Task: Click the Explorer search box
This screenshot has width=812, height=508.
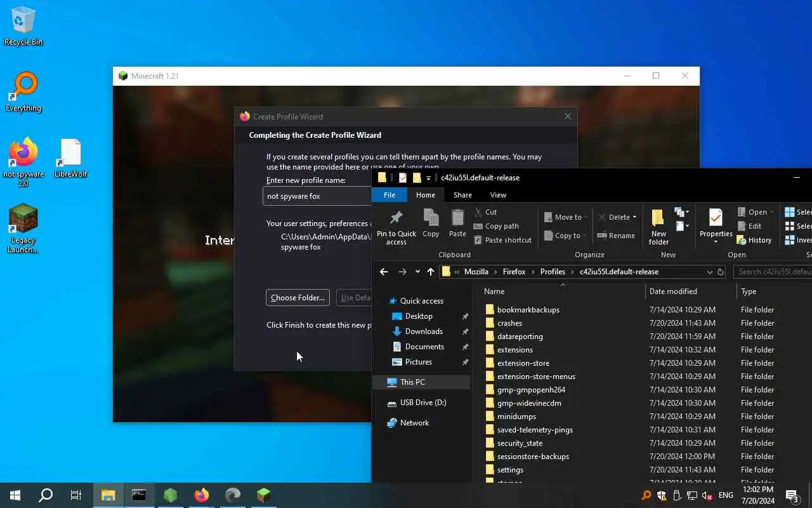Action: click(772, 272)
